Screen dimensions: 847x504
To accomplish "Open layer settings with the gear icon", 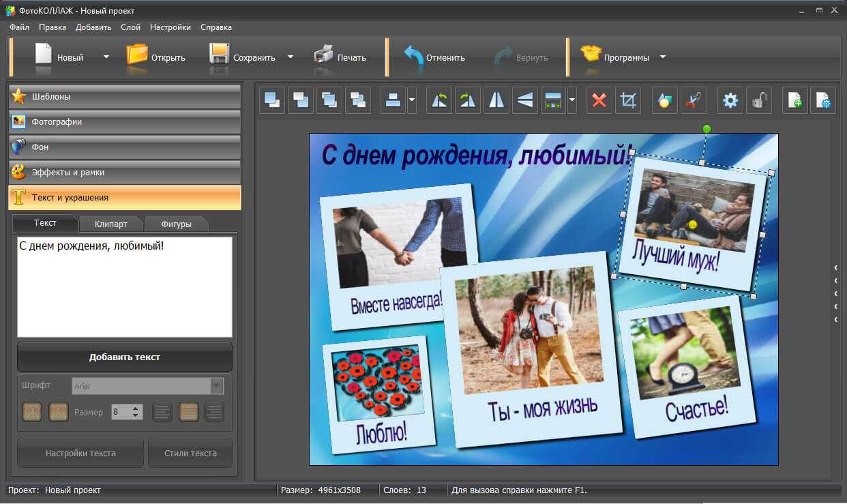I will tap(730, 101).
